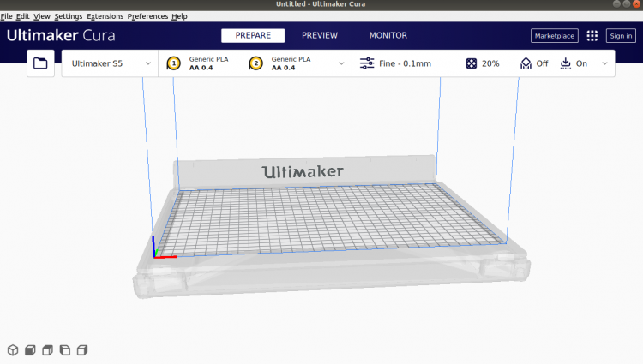Image resolution: width=643 pixels, height=364 pixels.
Task: Click the build plate adhesion icon
Action: click(566, 63)
